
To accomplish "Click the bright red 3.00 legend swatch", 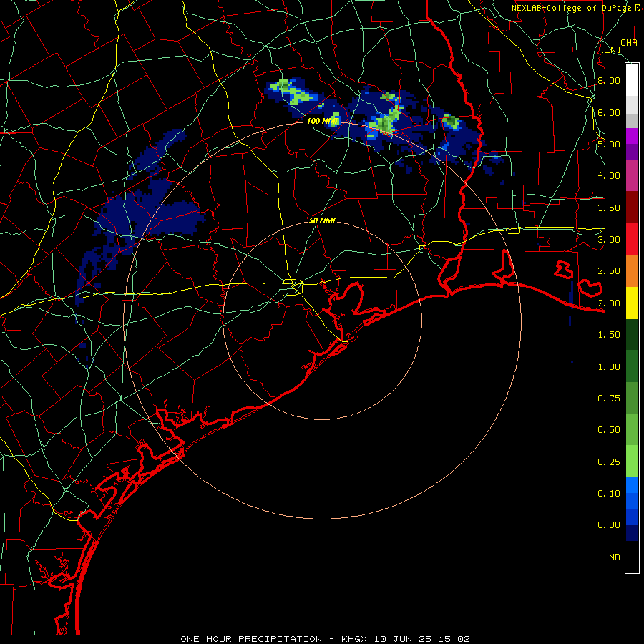I will point(632,239).
